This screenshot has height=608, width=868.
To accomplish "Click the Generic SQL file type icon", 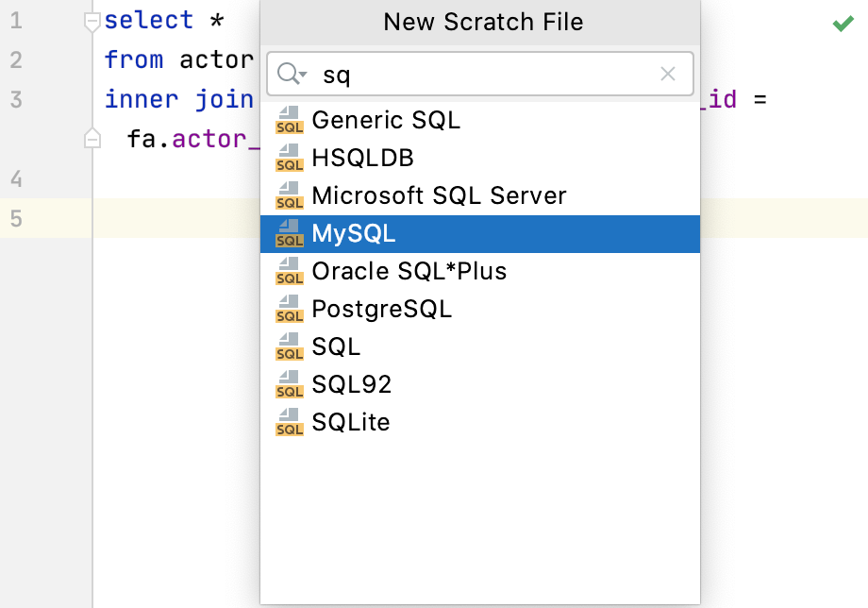I will click(x=289, y=121).
